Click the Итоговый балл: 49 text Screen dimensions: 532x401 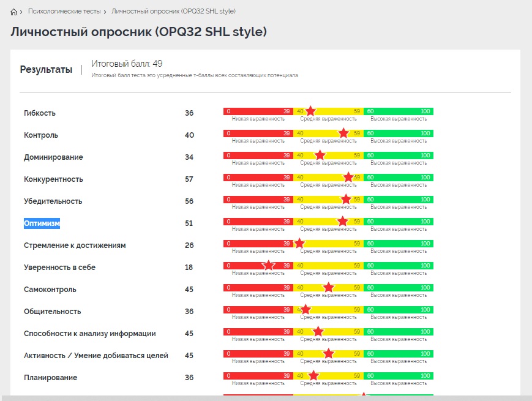coord(127,64)
